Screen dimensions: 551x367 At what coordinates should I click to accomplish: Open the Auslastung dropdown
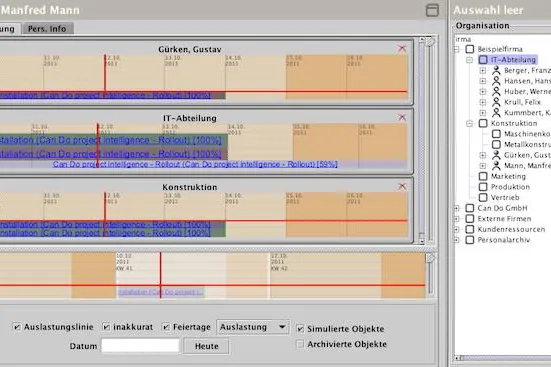(253, 327)
